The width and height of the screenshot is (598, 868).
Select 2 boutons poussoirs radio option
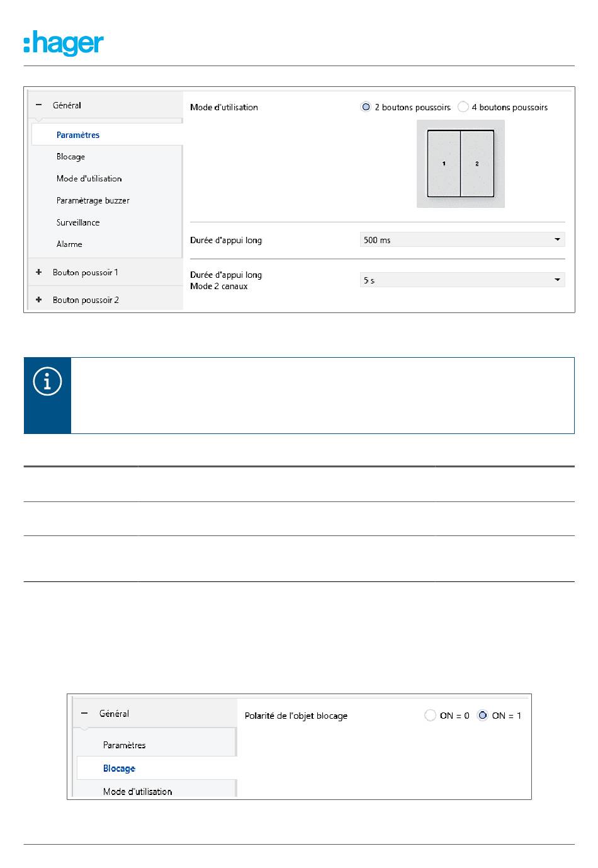coord(366,107)
